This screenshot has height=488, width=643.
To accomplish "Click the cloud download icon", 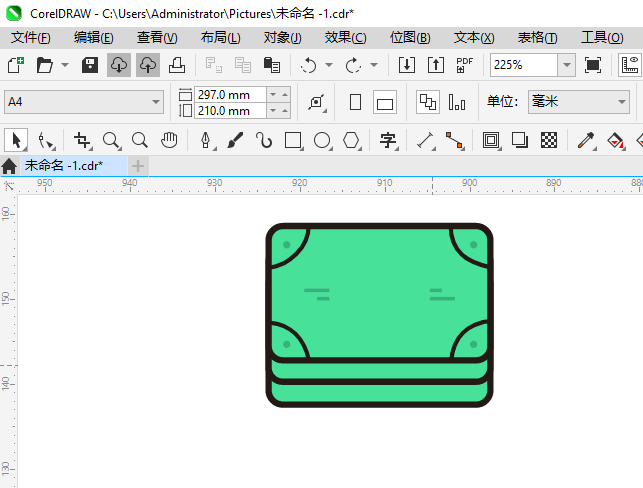I will pos(119,65).
